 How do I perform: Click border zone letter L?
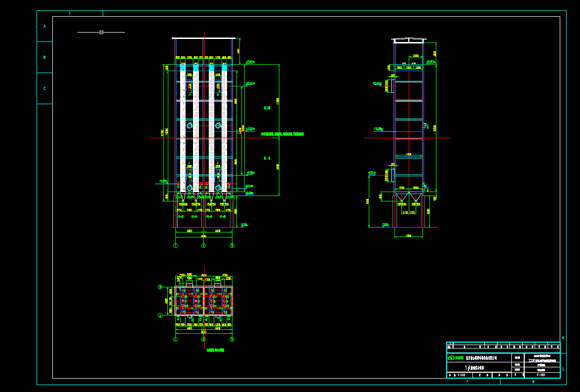coord(563,369)
